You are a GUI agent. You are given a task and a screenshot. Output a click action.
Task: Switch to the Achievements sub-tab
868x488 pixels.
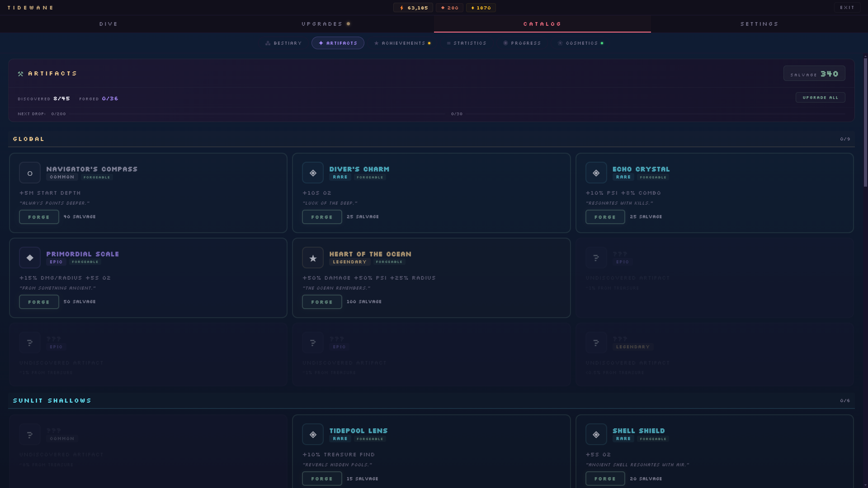[x=402, y=43]
